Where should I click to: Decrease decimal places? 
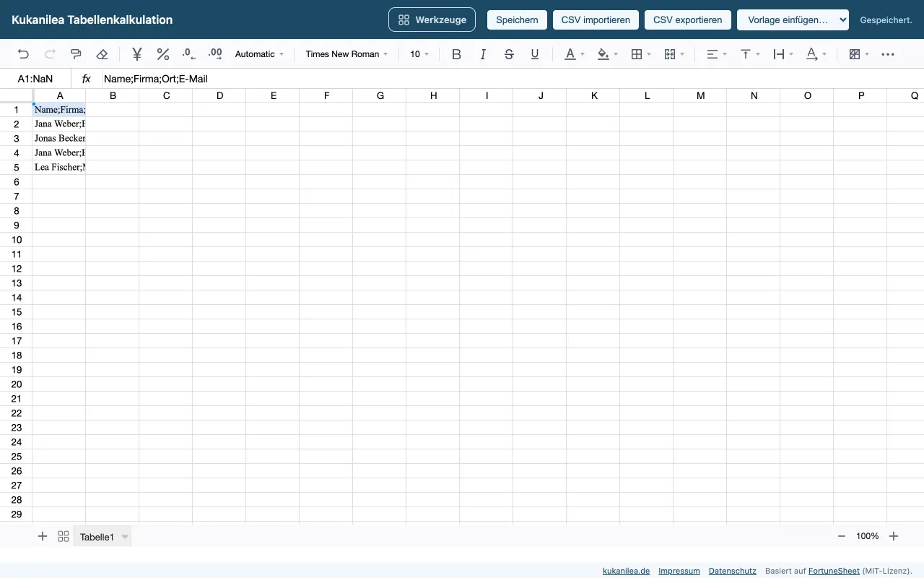click(189, 54)
